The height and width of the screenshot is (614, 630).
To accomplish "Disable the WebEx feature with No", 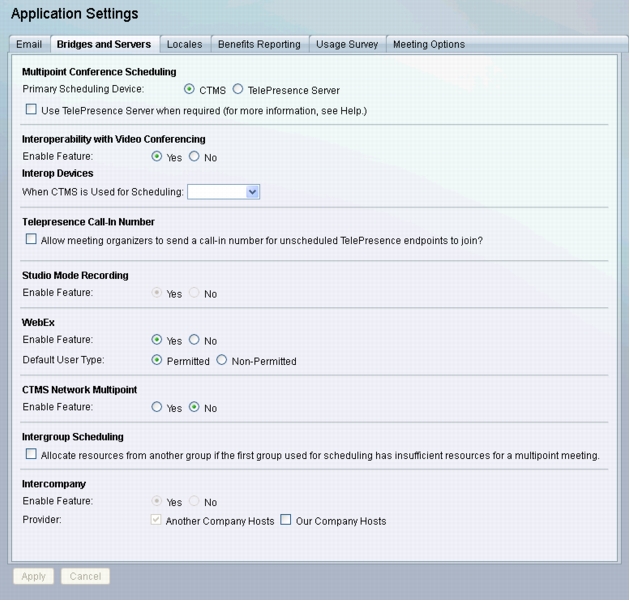I will (x=194, y=340).
